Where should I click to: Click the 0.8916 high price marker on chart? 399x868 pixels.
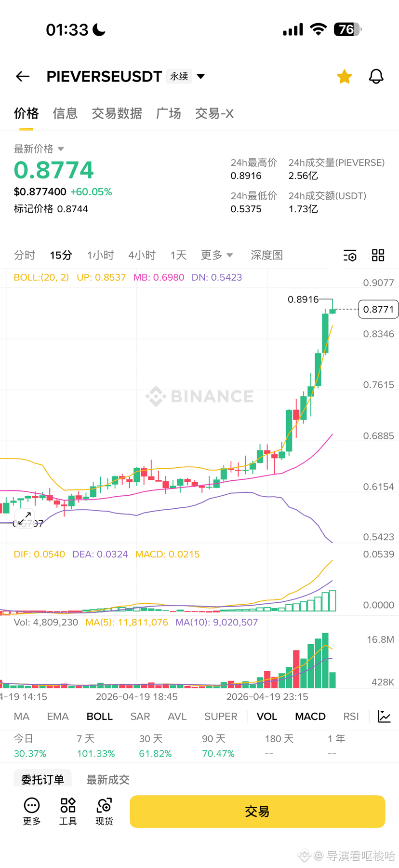pyautogui.click(x=303, y=299)
